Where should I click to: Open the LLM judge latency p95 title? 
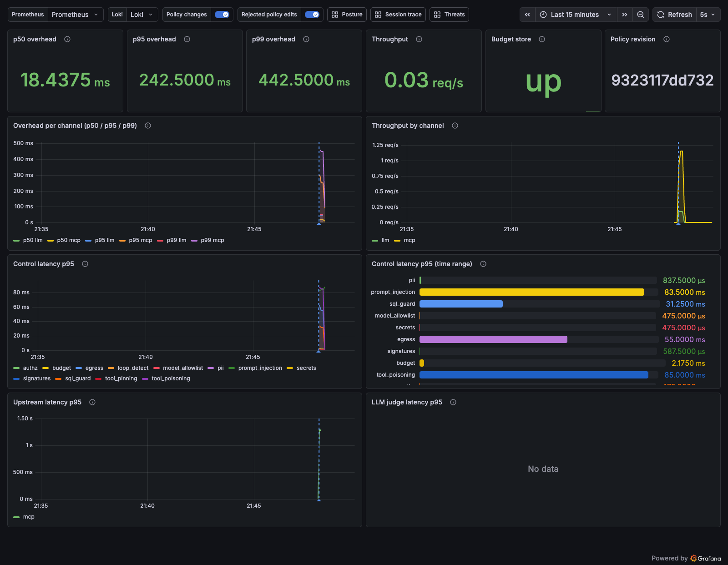[407, 402]
